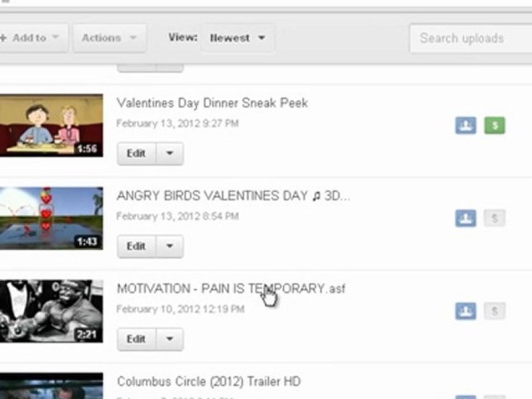Edit the ANGRY BIRDS VALENTINES DAY video
Screen dimensions: 532x399
136,246
